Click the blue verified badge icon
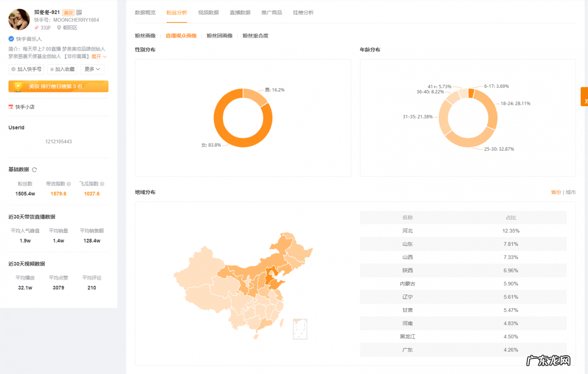This screenshot has height=374, width=588. (x=11, y=39)
